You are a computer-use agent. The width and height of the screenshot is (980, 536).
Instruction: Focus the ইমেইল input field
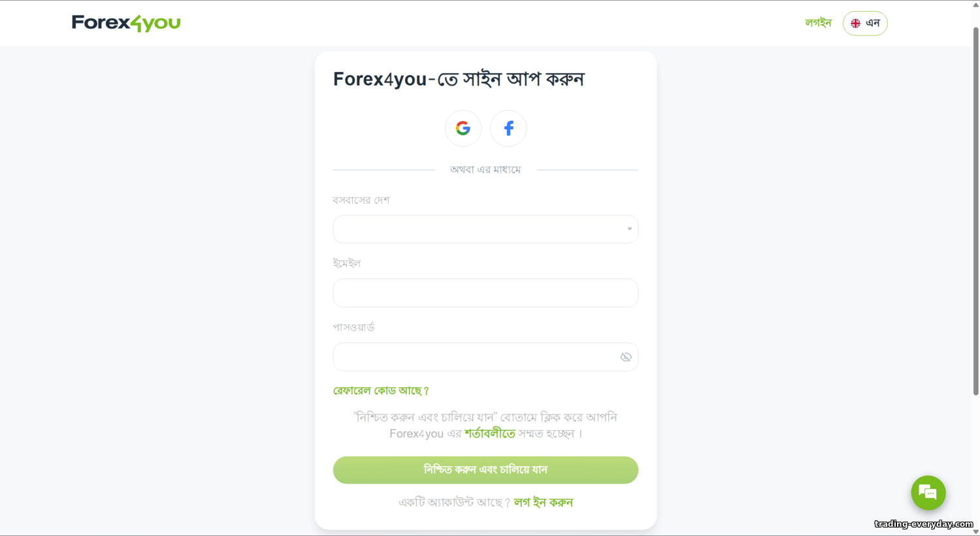click(x=485, y=293)
